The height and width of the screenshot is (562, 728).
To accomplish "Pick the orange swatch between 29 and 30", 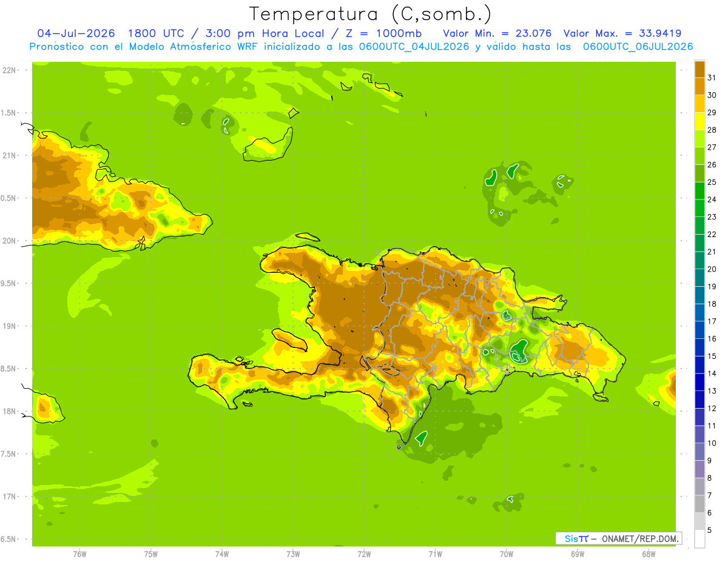I will 699,104.
